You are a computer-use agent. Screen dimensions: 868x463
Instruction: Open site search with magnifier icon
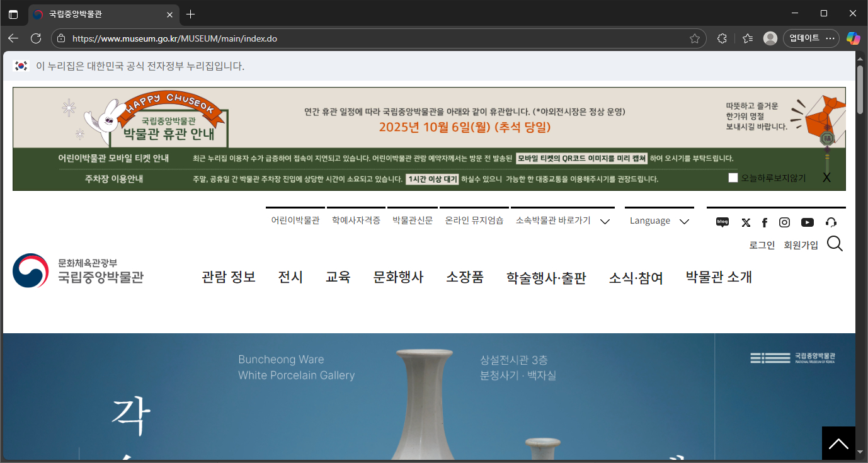835,244
